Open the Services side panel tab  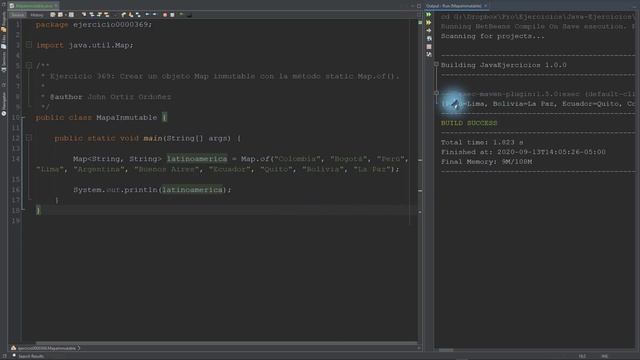pos(4,62)
